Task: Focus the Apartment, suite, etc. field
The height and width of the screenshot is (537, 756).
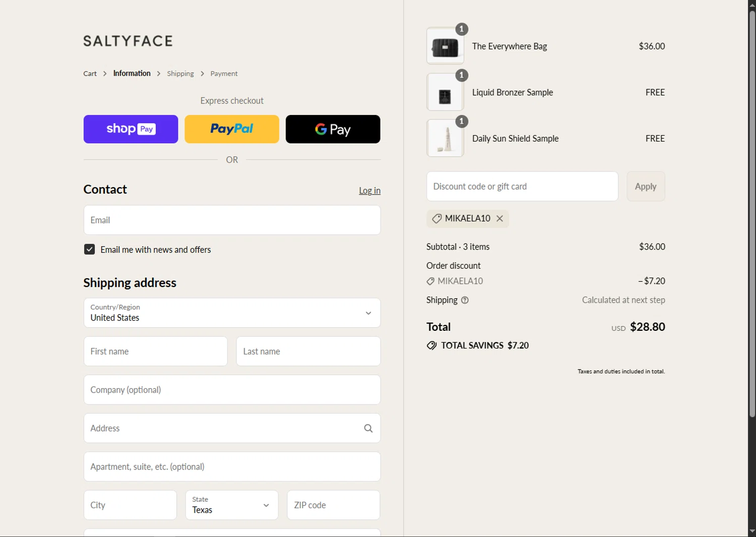Action: pos(232,466)
